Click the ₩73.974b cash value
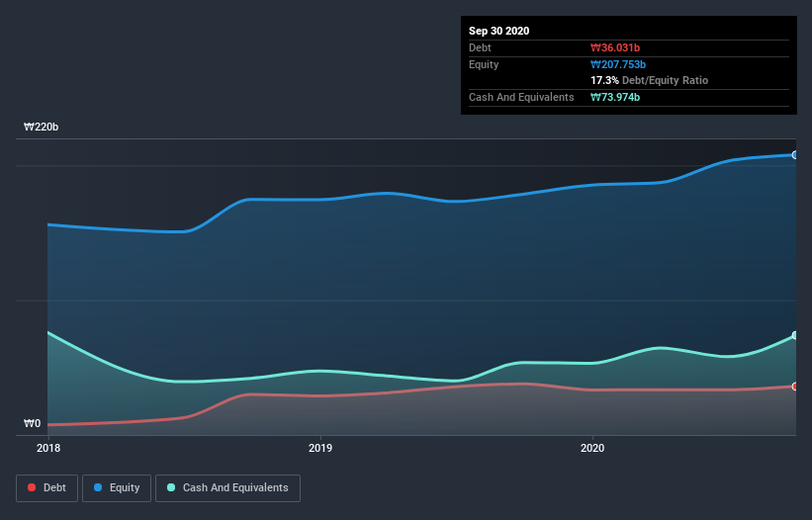 [x=615, y=97]
